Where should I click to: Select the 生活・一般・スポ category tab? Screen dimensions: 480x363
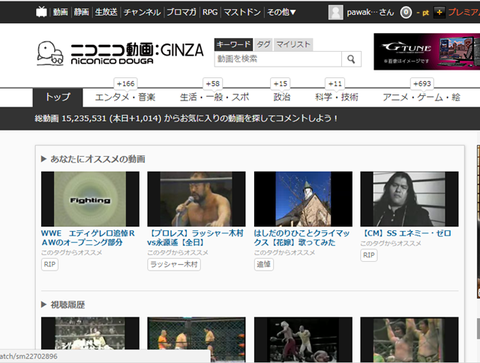[215, 97]
